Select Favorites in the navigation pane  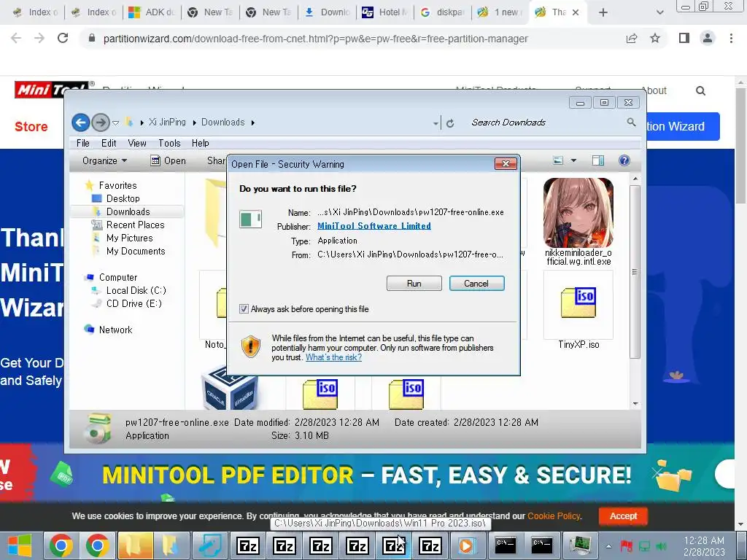click(x=117, y=185)
